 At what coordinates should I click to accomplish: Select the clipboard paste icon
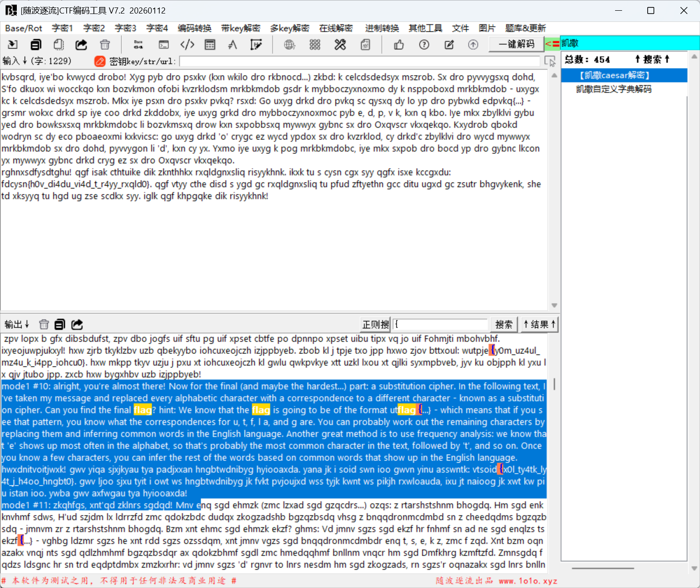[x=58, y=44]
